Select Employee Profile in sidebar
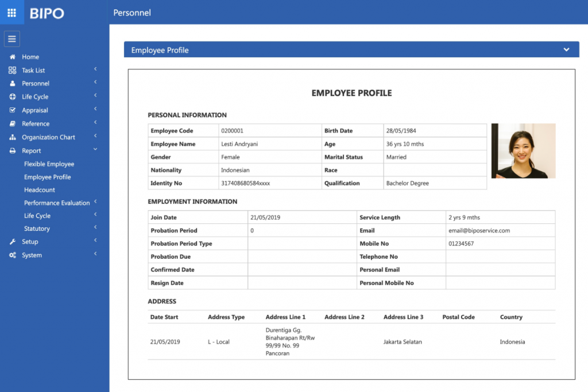This screenshot has width=588, height=392. (x=47, y=177)
